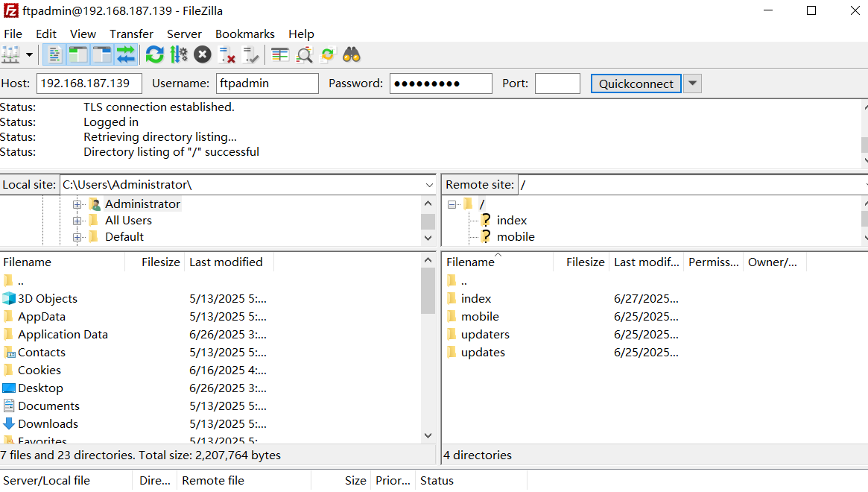This screenshot has height=492, width=868.
Task: Open the View menu
Action: tap(83, 34)
